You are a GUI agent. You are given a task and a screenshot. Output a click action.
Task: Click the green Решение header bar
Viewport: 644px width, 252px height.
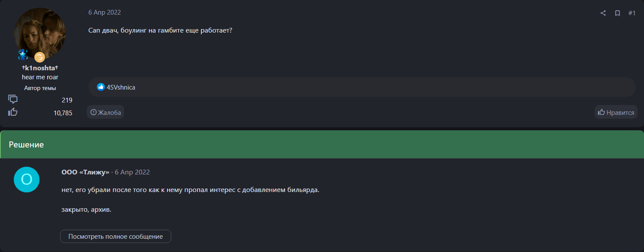coord(322,144)
